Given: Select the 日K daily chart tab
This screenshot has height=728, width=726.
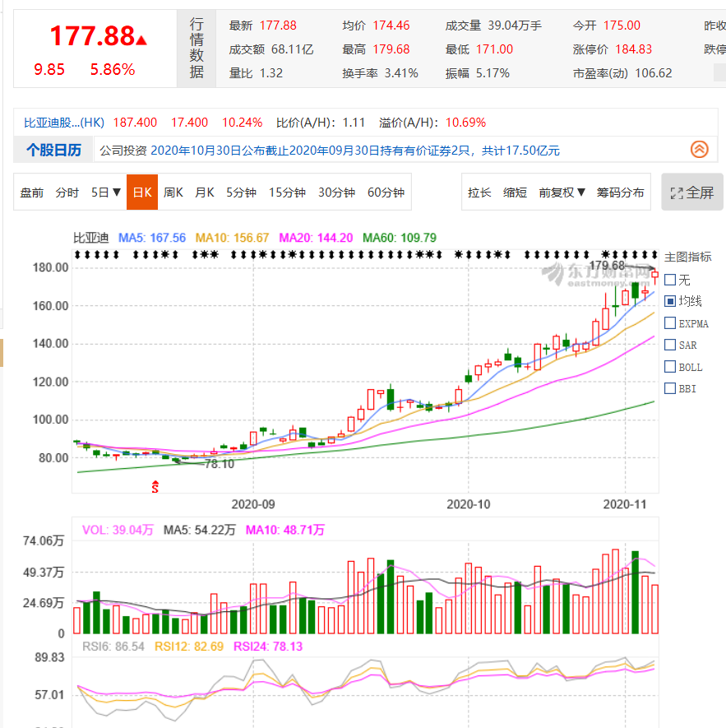Looking at the screenshot, I should 142,192.
